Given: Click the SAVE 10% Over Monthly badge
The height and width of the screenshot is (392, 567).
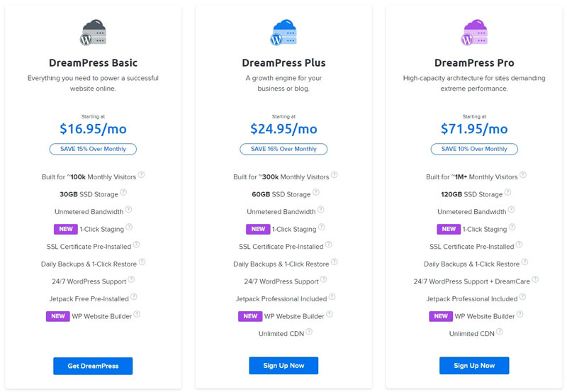Looking at the screenshot, I should (x=474, y=149).
